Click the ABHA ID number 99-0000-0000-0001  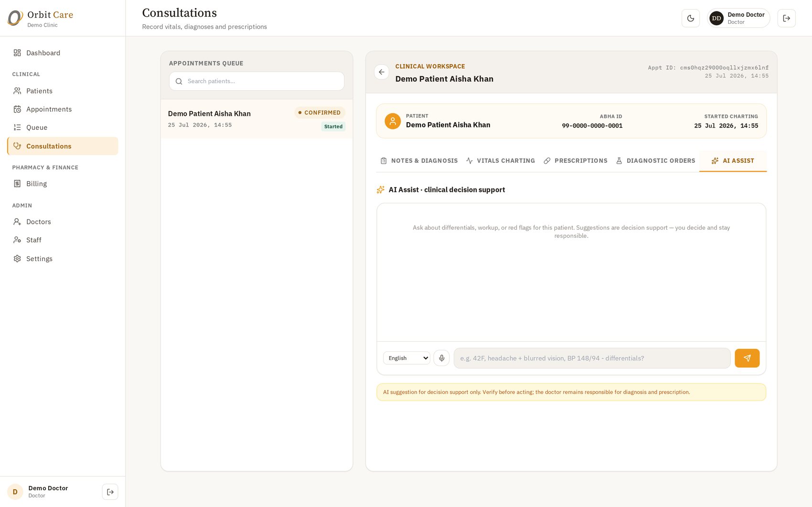(592, 126)
